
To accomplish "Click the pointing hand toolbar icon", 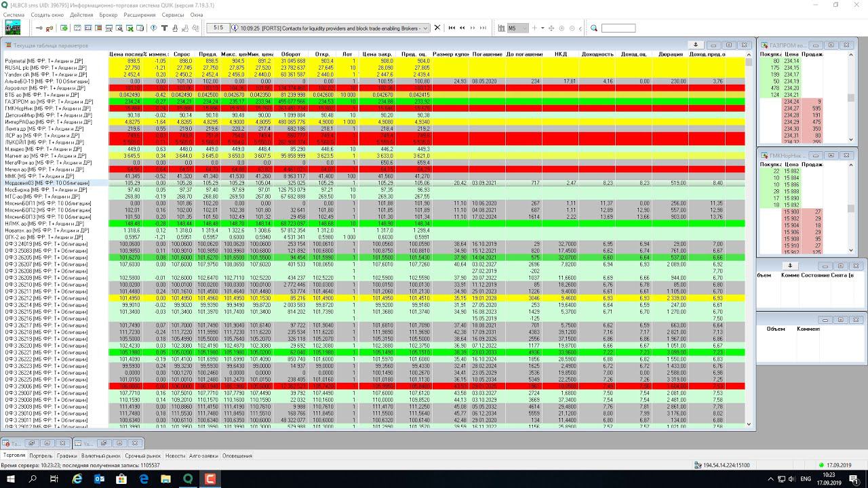I will pos(175,28).
